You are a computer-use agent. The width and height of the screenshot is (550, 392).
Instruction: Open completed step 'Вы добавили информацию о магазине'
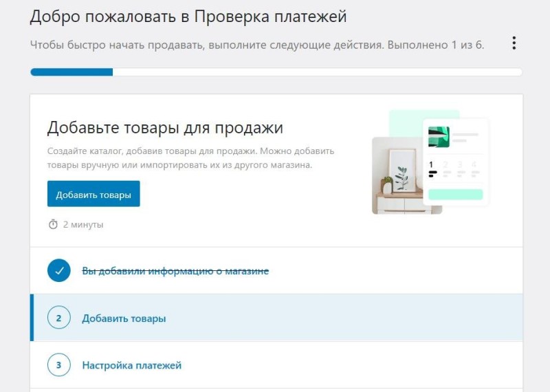(175, 271)
